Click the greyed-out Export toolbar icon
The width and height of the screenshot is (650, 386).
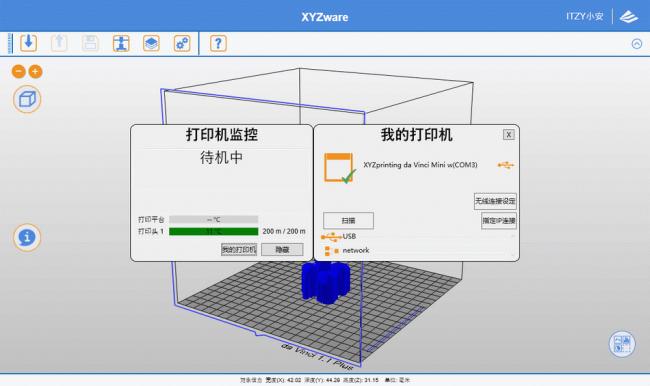pyautogui.click(x=59, y=43)
